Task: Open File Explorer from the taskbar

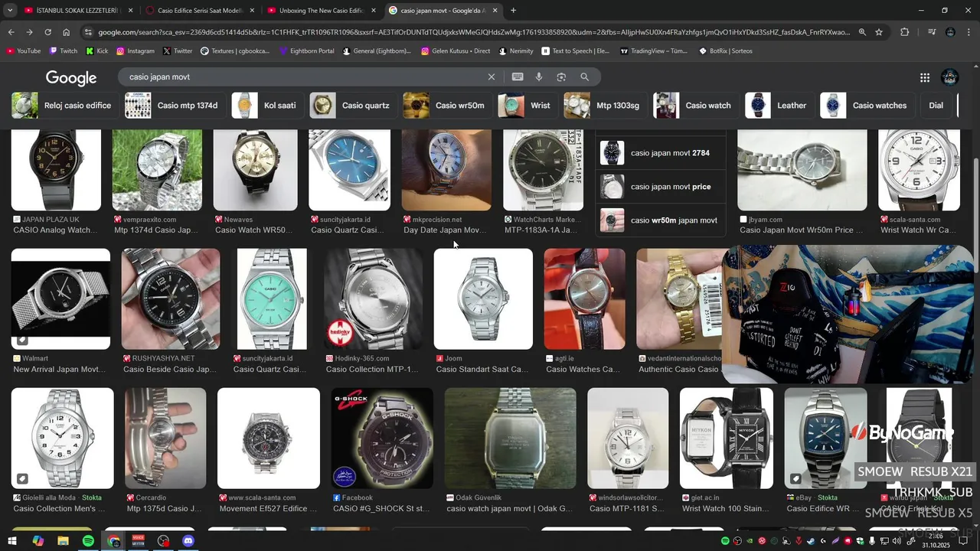Action: pyautogui.click(x=63, y=541)
